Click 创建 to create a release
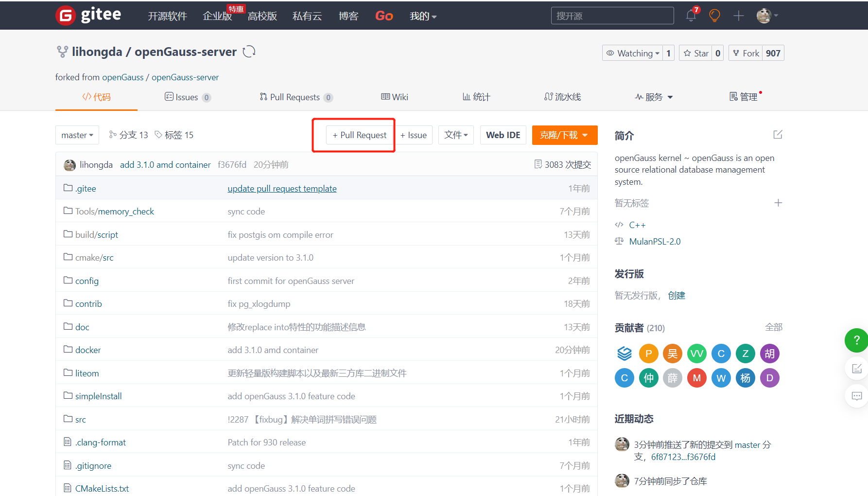868x496 pixels. (677, 296)
